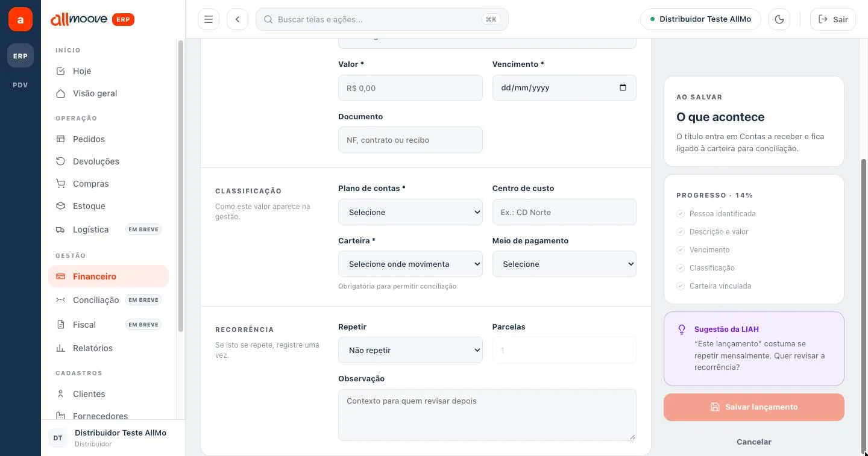Click the Conciliação arrows icon
This screenshot has height=456, width=868.
[x=60, y=300]
